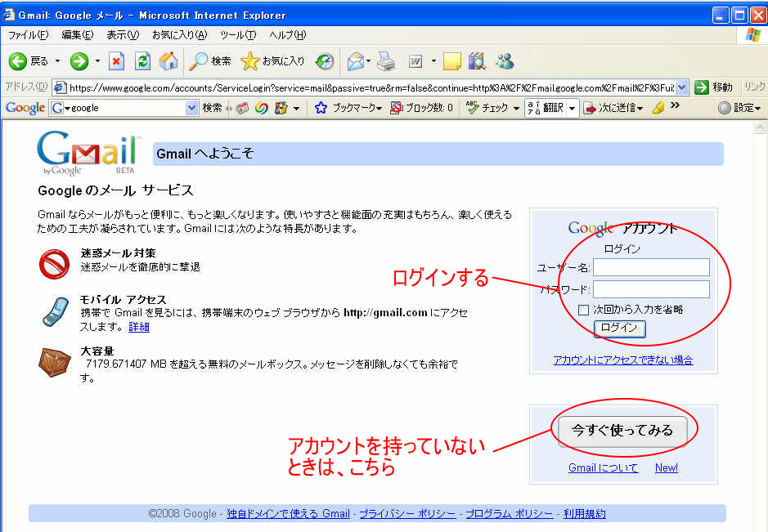Click the Mail envelope toolbar icon
The height and width of the screenshot is (532, 768).
click(x=356, y=61)
